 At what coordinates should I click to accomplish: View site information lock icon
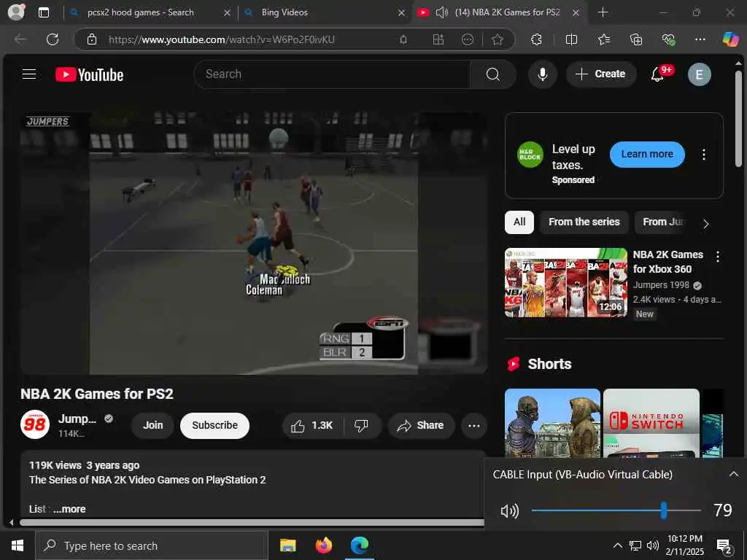click(92, 39)
